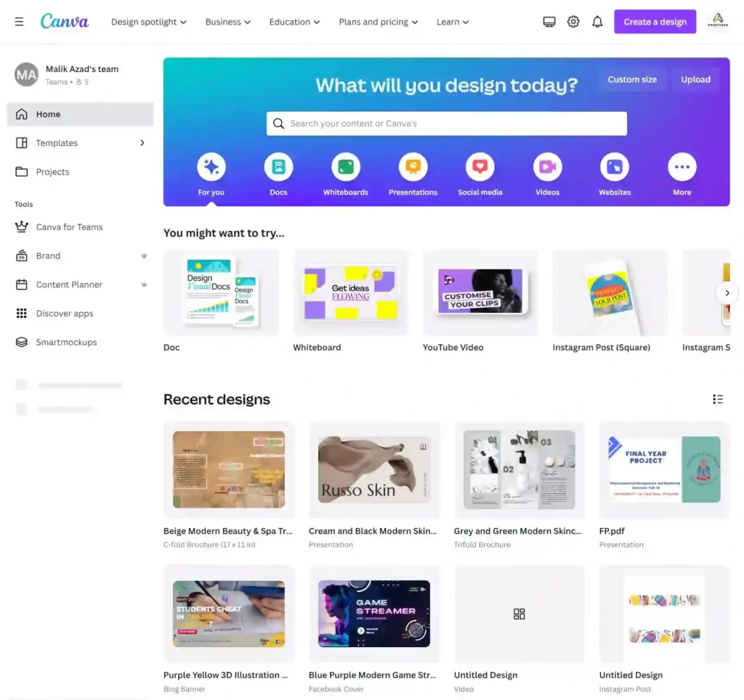The height and width of the screenshot is (700, 744).
Task: Open Discover apps
Action: [x=81, y=314]
